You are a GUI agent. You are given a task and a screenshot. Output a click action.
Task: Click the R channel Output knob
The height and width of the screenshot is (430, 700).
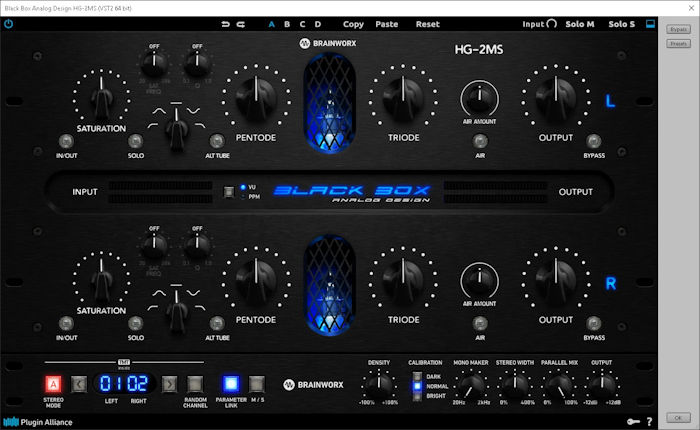[556, 280]
